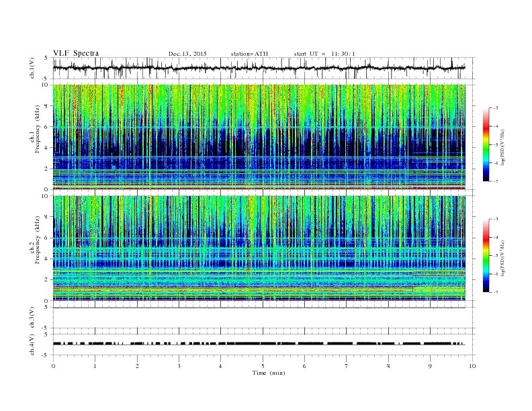Click the "7" tick on the time axis
532x411 pixels.
point(347,366)
